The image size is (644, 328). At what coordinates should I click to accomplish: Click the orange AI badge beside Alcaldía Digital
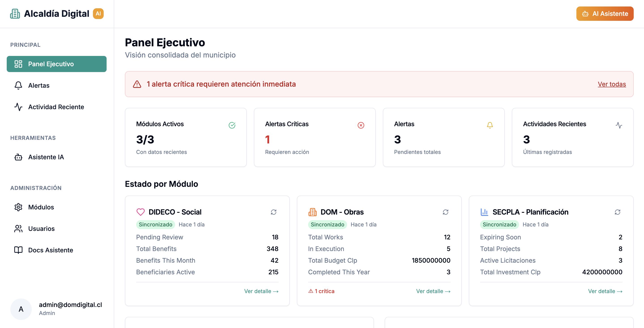point(98,14)
